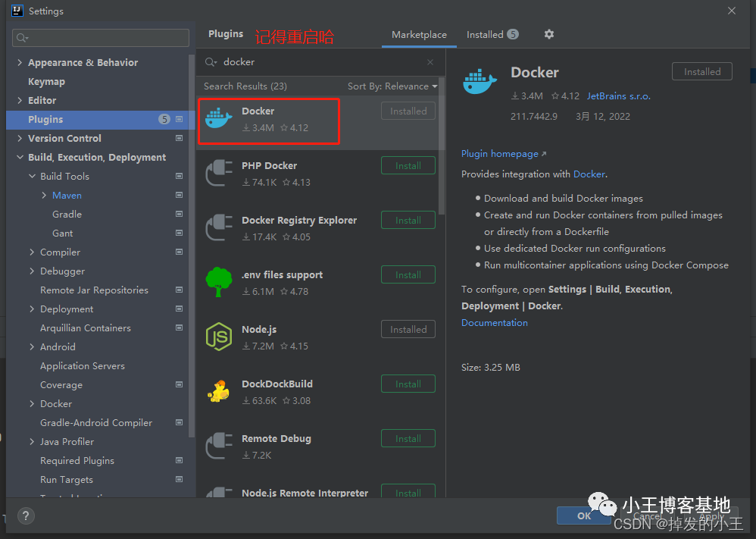Install Docker Registry Explorer plugin
This screenshot has height=539, width=756.
[408, 220]
